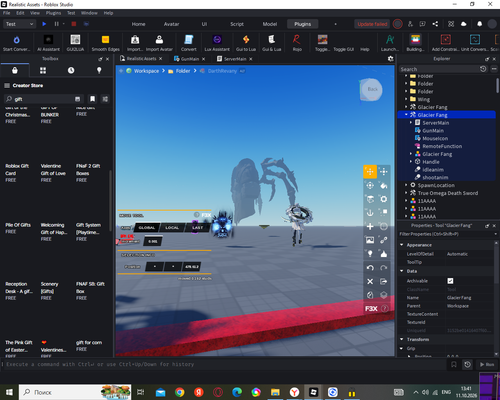
Task: Click the Back face on view cube
Action: click(x=372, y=89)
